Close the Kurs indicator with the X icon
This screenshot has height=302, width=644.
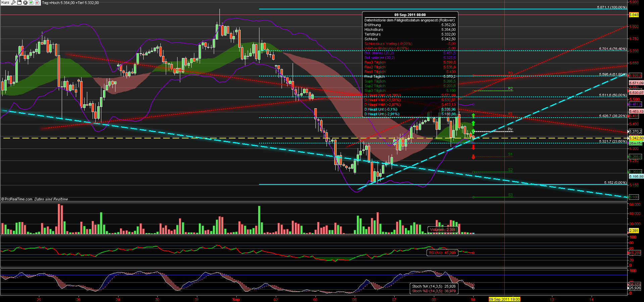tap(25, 2)
